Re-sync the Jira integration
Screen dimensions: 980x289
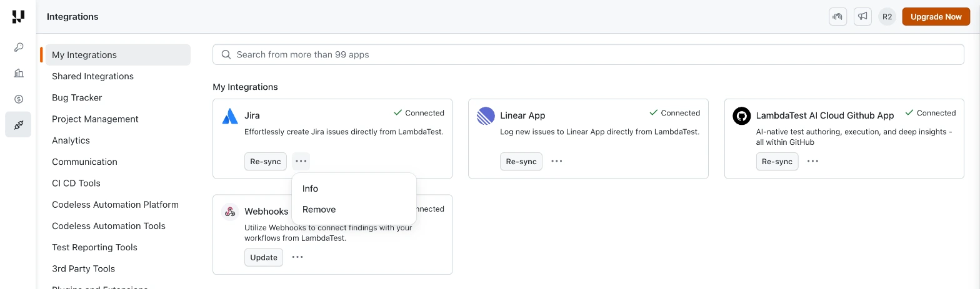tap(266, 161)
